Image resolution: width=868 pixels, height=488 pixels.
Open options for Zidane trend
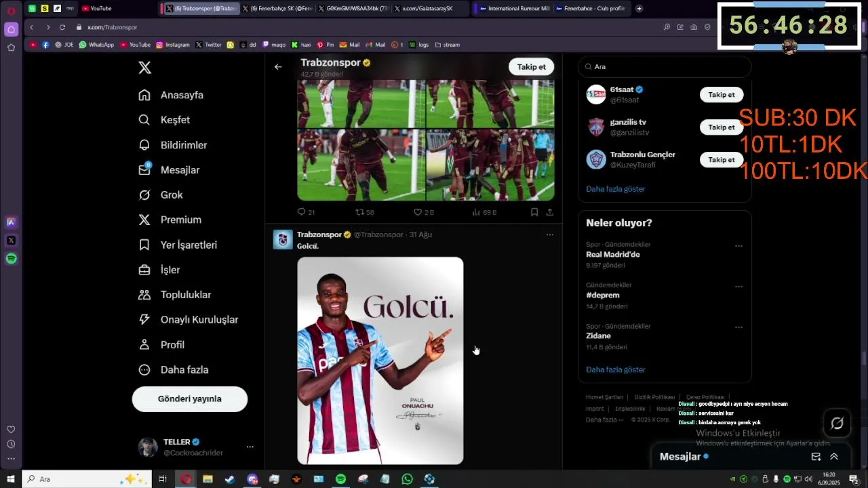[x=738, y=327]
